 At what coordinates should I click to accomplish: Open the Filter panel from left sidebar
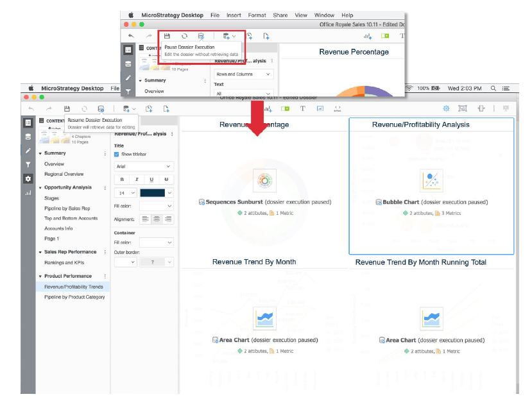click(28, 164)
